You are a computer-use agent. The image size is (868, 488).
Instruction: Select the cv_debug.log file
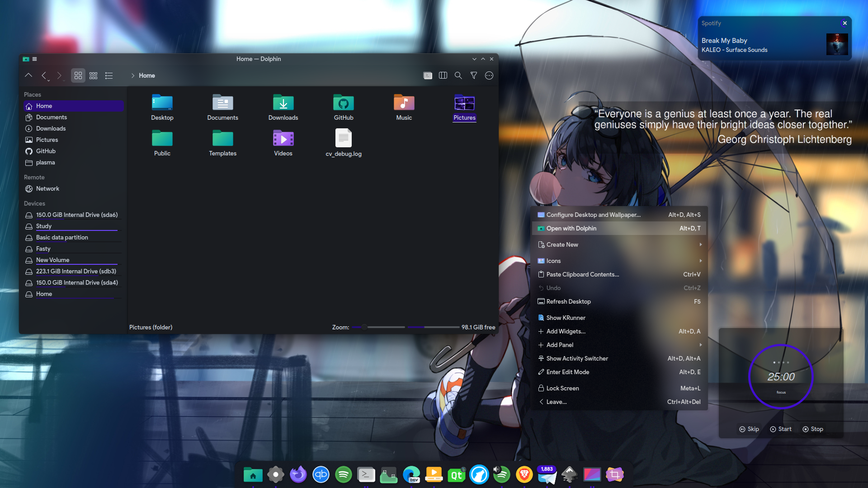click(344, 143)
